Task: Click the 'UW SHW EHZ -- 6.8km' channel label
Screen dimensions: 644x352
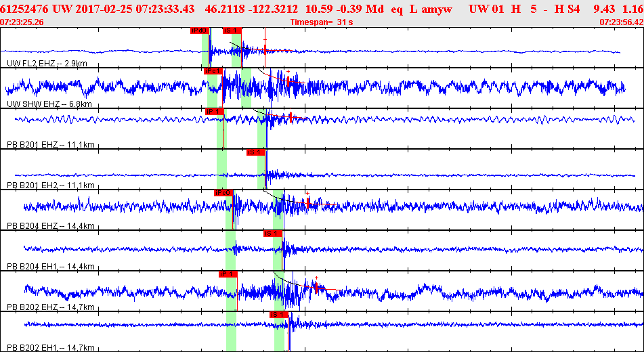Action: [x=49, y=104]
